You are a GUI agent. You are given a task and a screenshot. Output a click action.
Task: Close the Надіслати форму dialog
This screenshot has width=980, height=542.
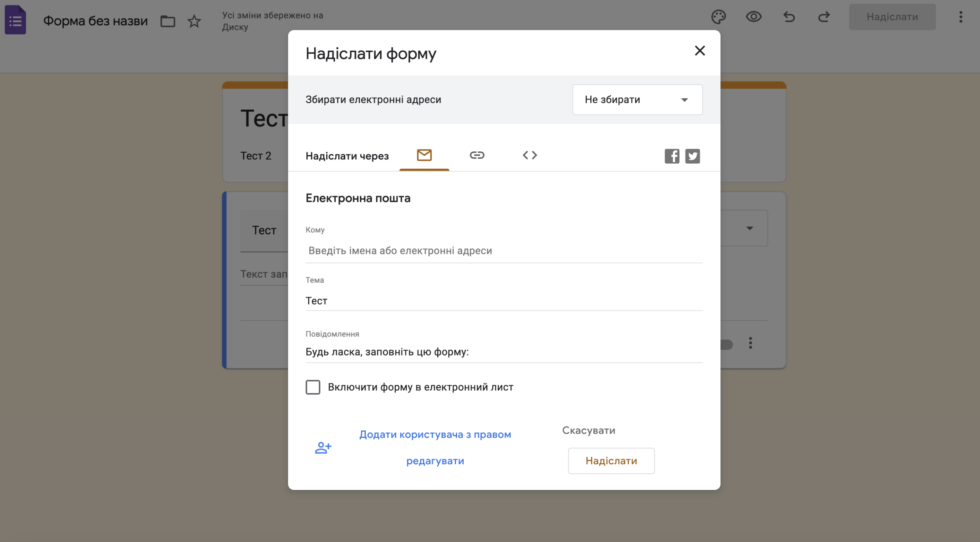click(x=700, y=51)
